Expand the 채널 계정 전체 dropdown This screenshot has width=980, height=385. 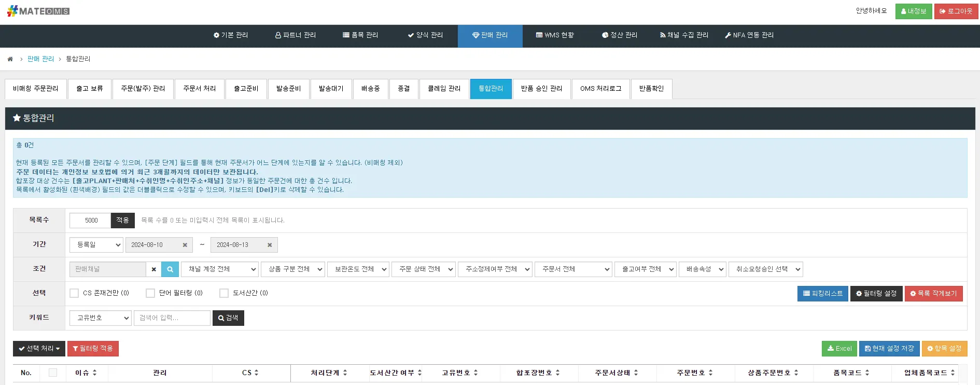tap(219, 269)
